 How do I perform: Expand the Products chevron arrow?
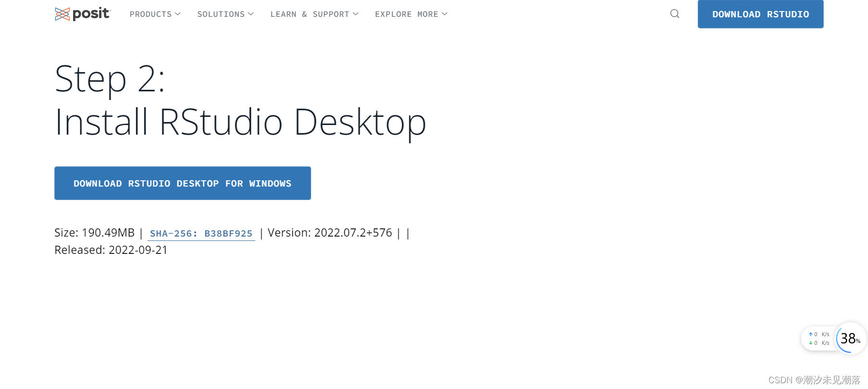click(178, 14)
